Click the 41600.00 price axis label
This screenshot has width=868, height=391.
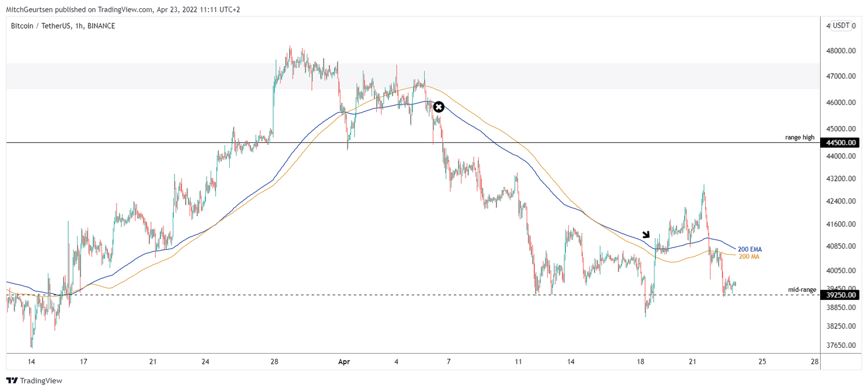tap(841, 224)
